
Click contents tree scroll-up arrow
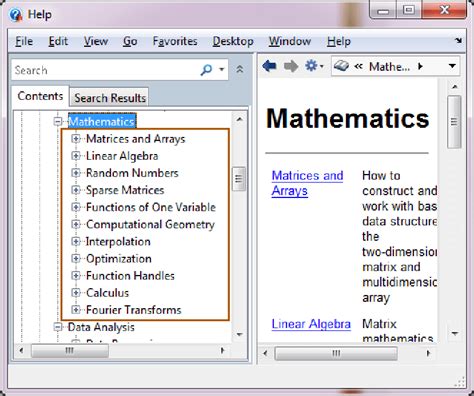[239, 119]
